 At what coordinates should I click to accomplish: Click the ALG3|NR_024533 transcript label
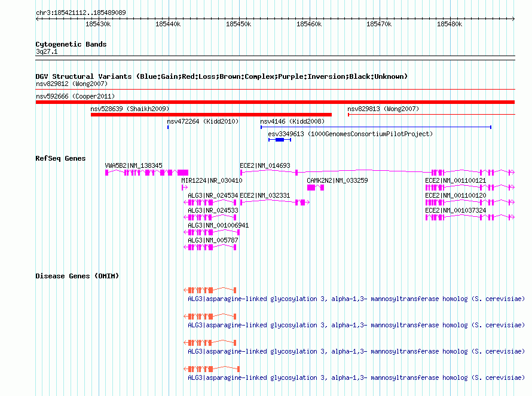point(213,210)
